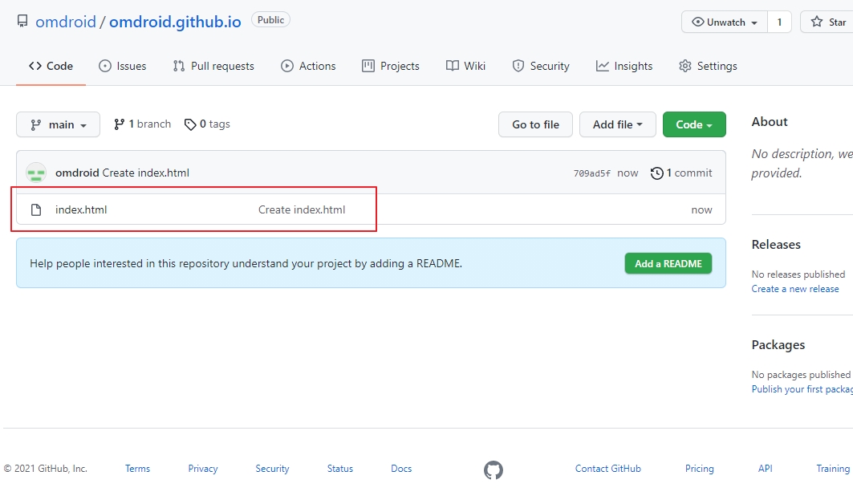Open the Insights tab
The image size is (853, 504).
(624, 66)
